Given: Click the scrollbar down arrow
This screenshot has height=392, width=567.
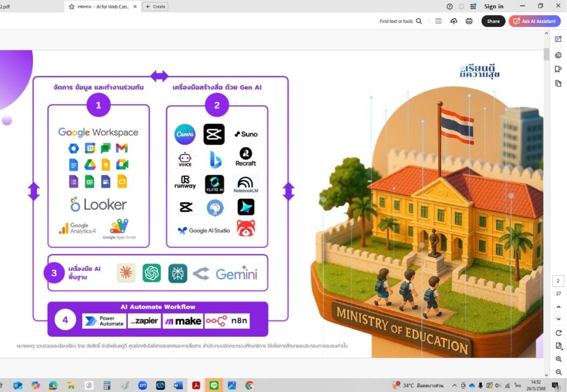Looking at the screenshot, I should 546,375.
